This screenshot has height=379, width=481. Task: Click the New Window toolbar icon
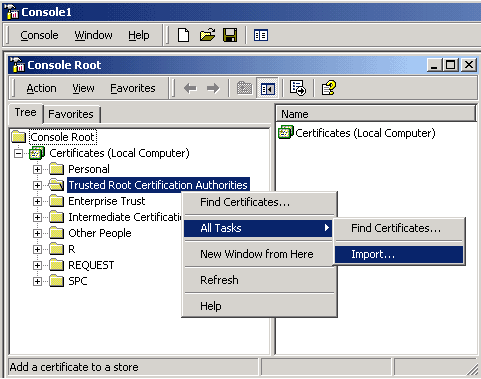point(261,35)
